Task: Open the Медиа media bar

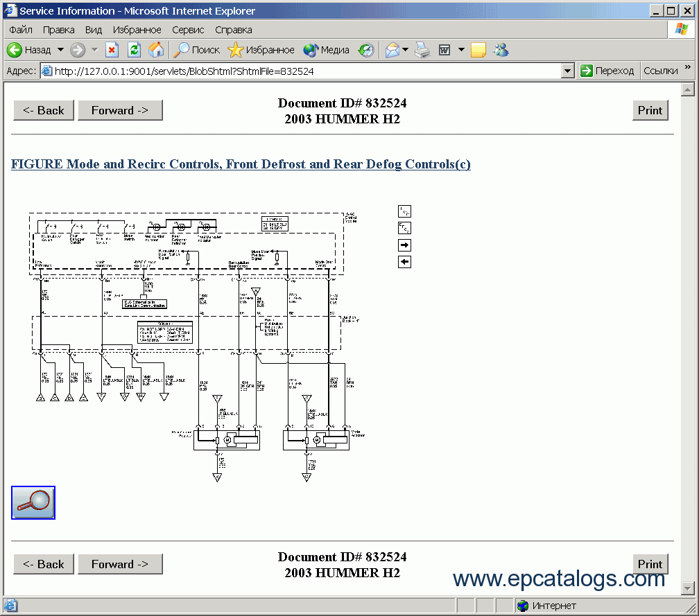Action: click(x=327, y=50)
